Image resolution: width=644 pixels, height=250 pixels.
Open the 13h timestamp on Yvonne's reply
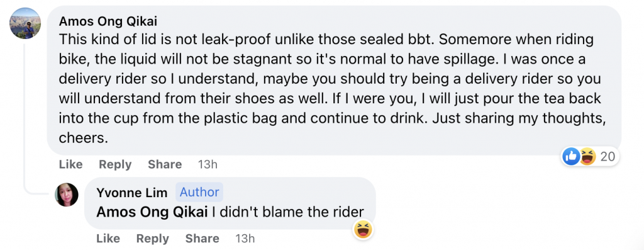point(245,239)
